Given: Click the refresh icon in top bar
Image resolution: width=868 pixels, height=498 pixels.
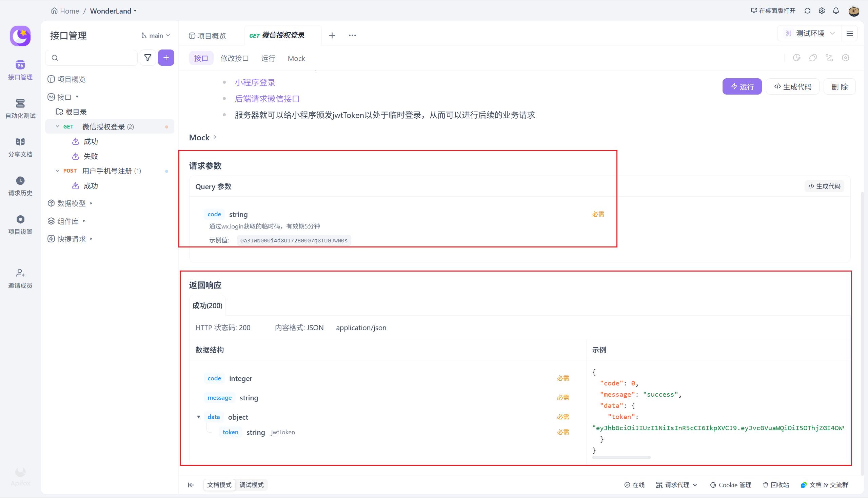Looking at the screenshot, I should click(x=807, y=11).
